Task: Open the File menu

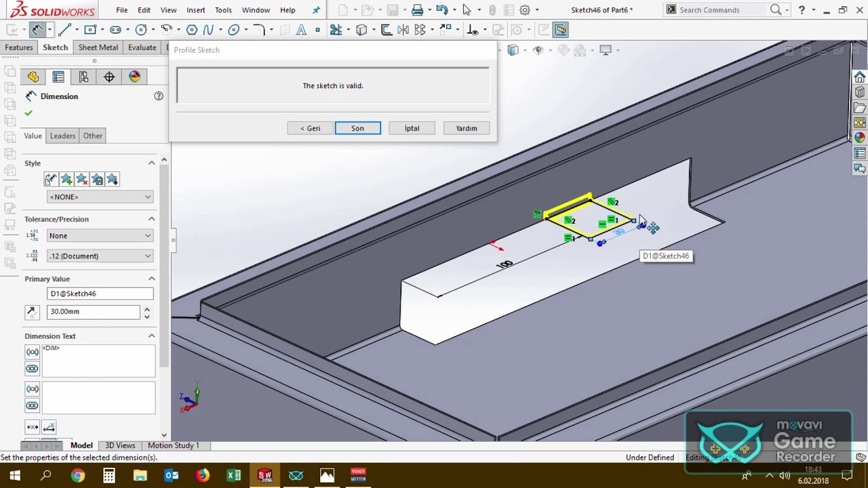Action: click(x=121, y=10)
